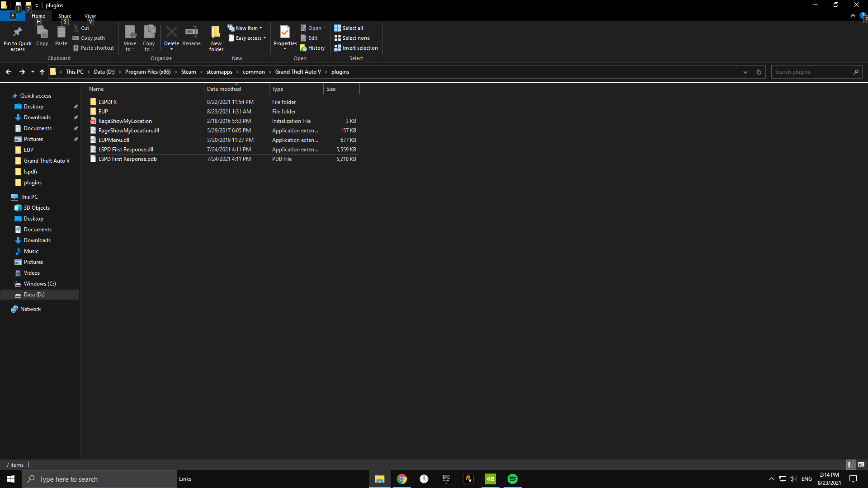Click the Rename icon in ribbon
868x488 pixels.
(x=191, y=33)
